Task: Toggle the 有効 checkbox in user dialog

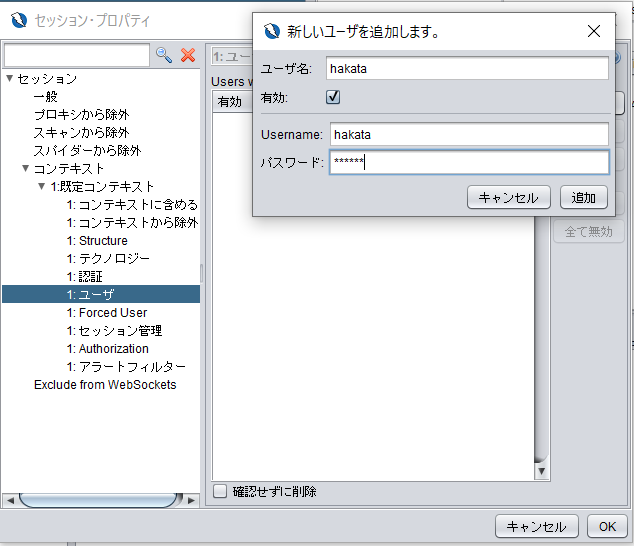Action: tap(333, 97)
